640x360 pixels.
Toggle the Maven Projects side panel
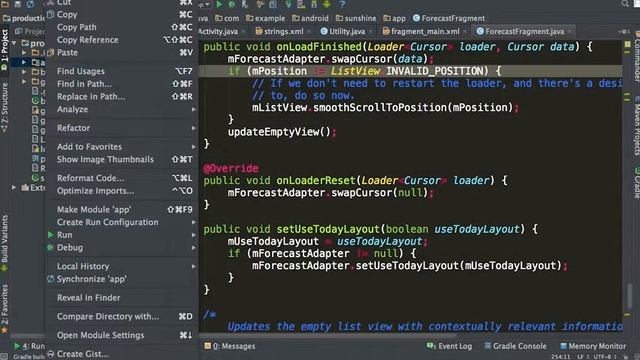[x=636, y=126]
